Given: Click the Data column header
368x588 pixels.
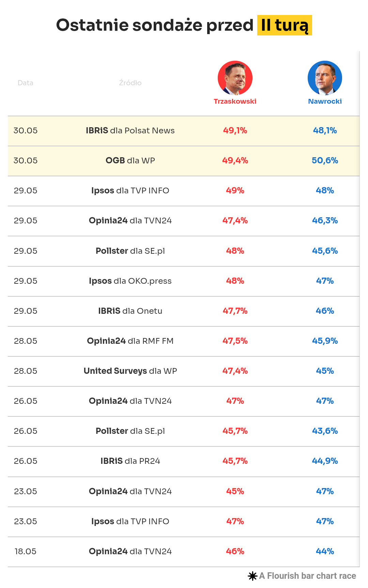Looking at the screenshot, I should tap(26, 83).
